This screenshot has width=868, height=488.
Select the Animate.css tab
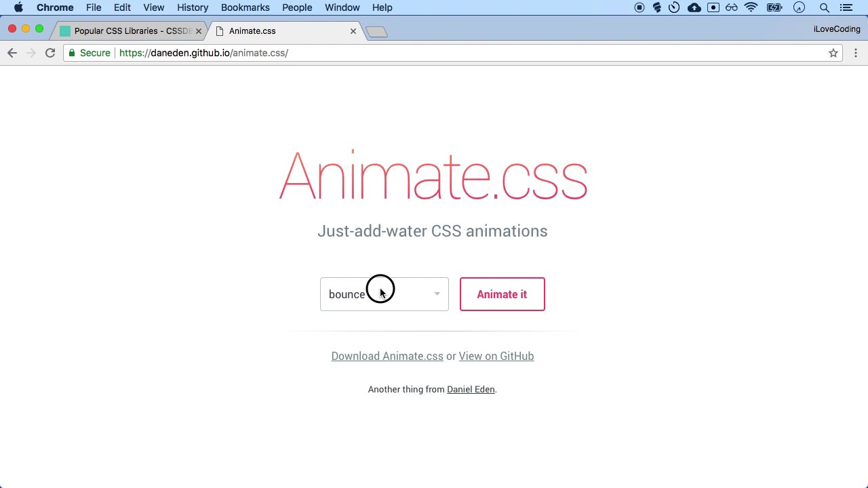click(x=285, y=30)
